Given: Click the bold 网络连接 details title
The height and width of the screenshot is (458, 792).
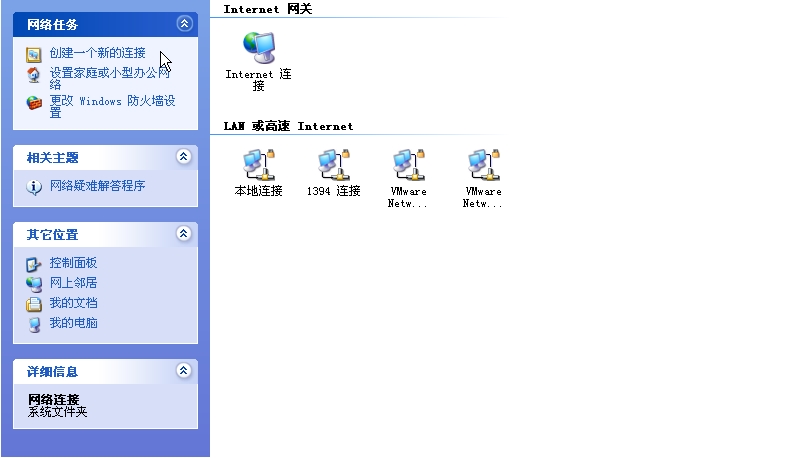Looking at the screenshot, I should click(x=54, y=400).
